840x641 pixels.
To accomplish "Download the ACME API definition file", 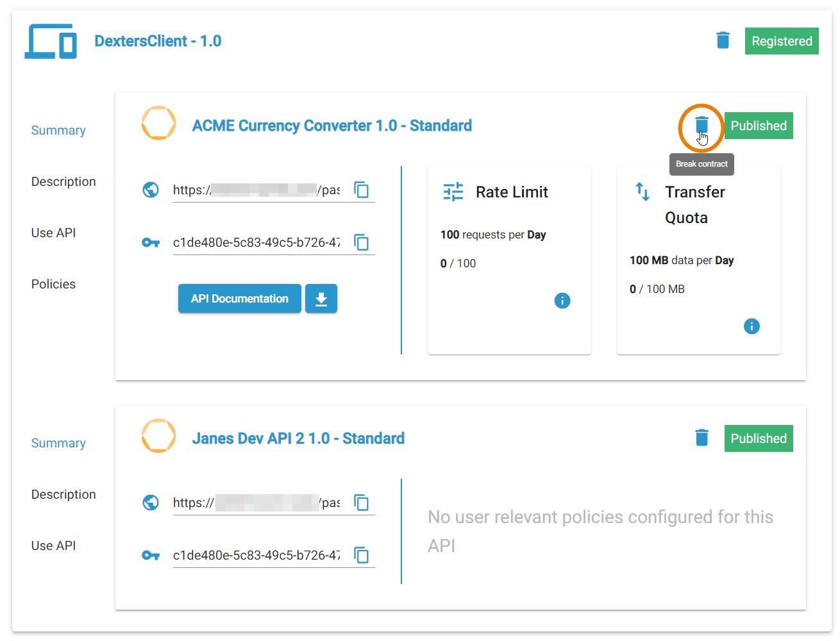I will [x=321, y=299].
